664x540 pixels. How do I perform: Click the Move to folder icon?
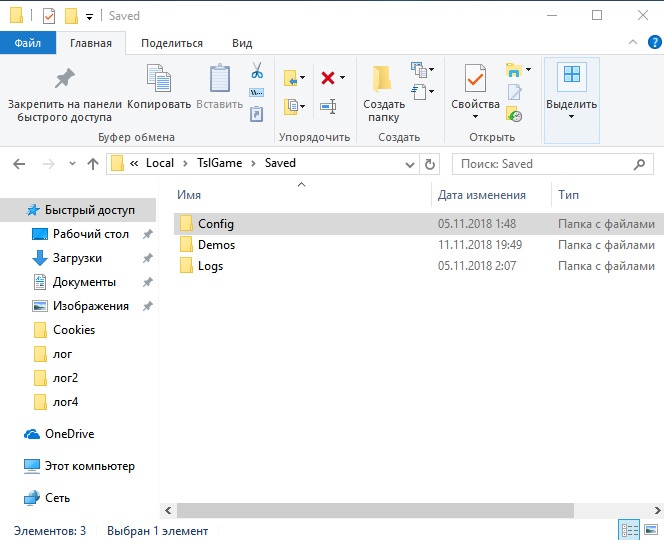[290, 78]
